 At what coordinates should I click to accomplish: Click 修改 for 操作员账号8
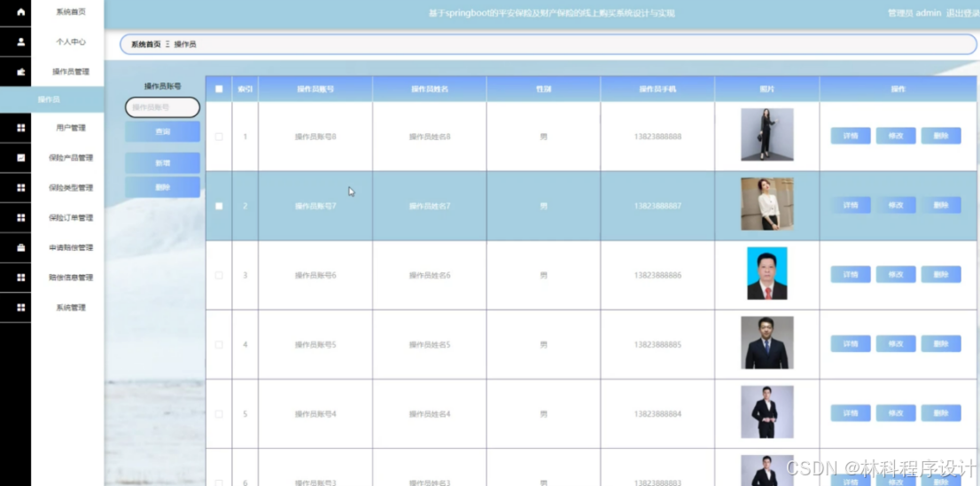coord(896,136)
